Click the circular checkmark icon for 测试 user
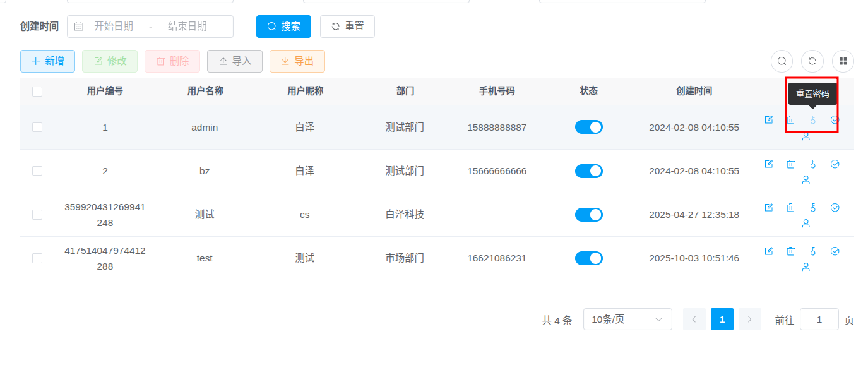 (835, 208)
